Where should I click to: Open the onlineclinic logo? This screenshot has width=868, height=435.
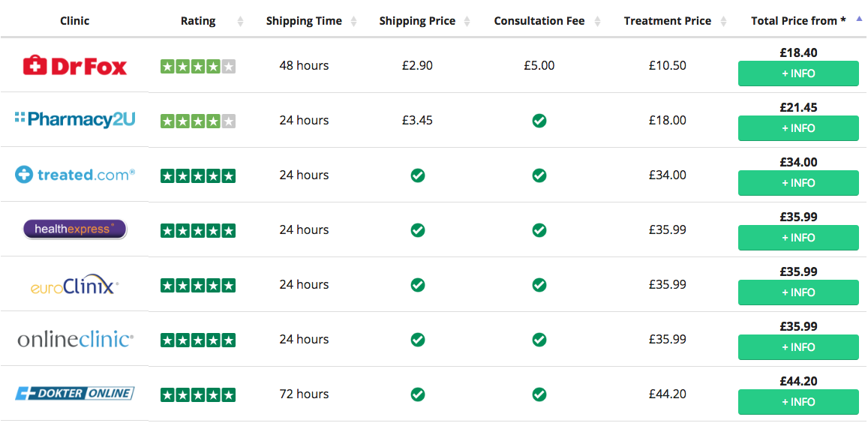tap(75, 339)
